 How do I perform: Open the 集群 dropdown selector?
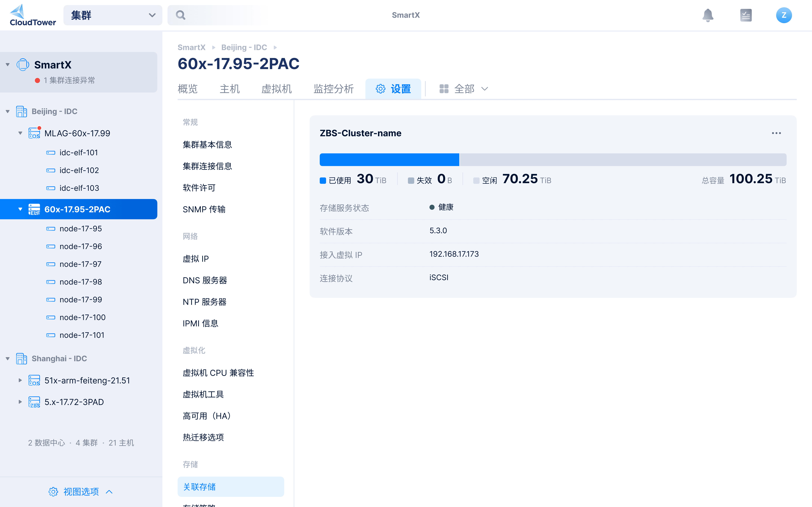pos(113,15)
